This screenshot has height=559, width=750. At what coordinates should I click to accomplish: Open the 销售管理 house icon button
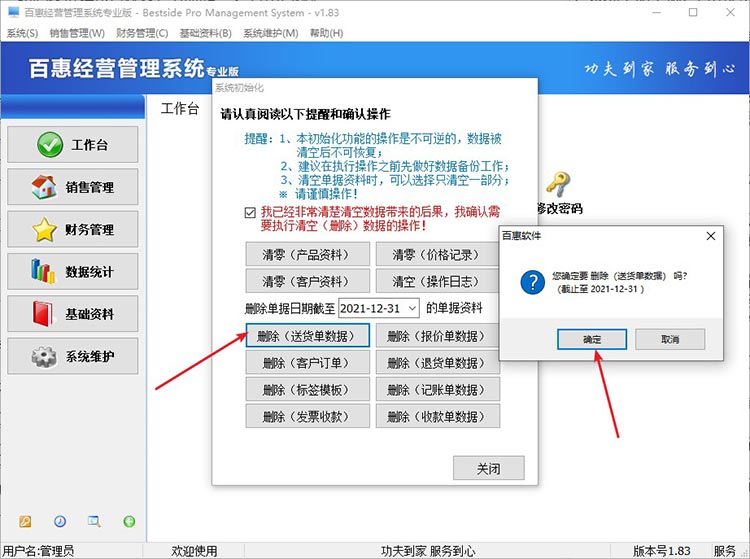point(73,186)
